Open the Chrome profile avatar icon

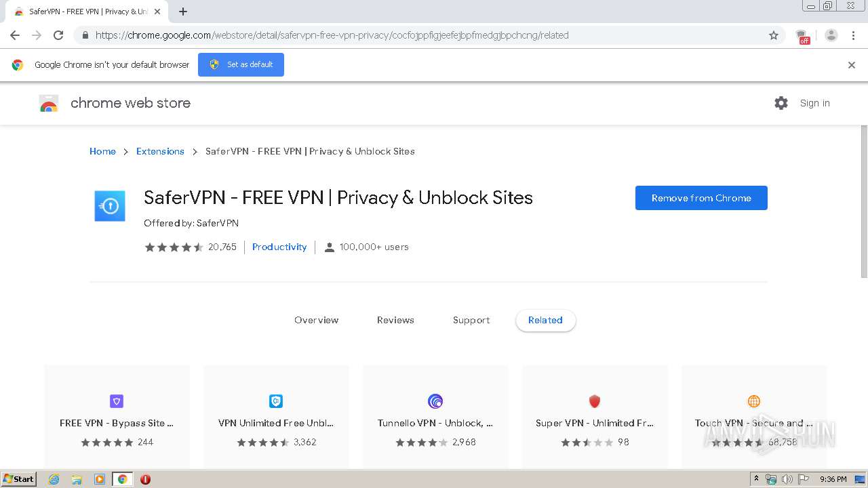click(831, 35)
